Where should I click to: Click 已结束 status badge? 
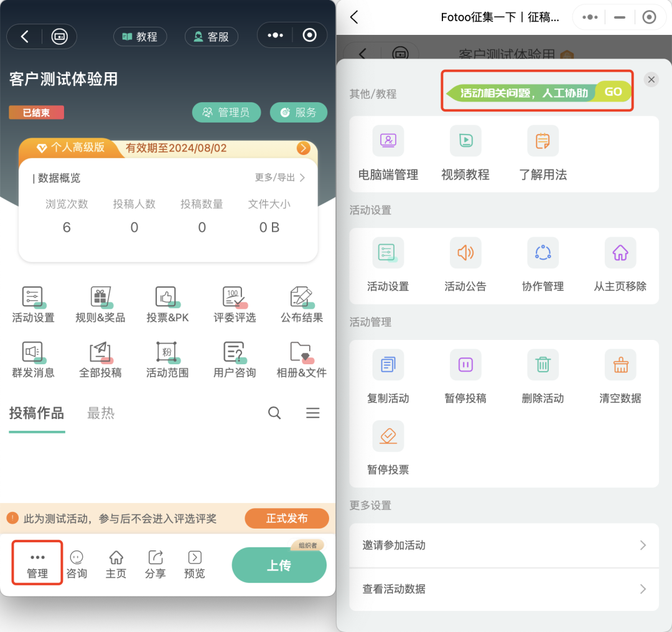point(37,113)
